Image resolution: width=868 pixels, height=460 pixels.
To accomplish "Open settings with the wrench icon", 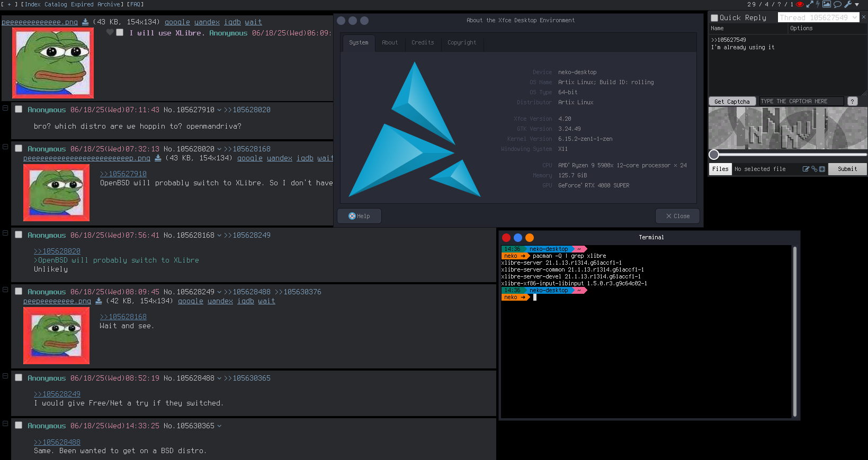I will (x=848, y=4).
